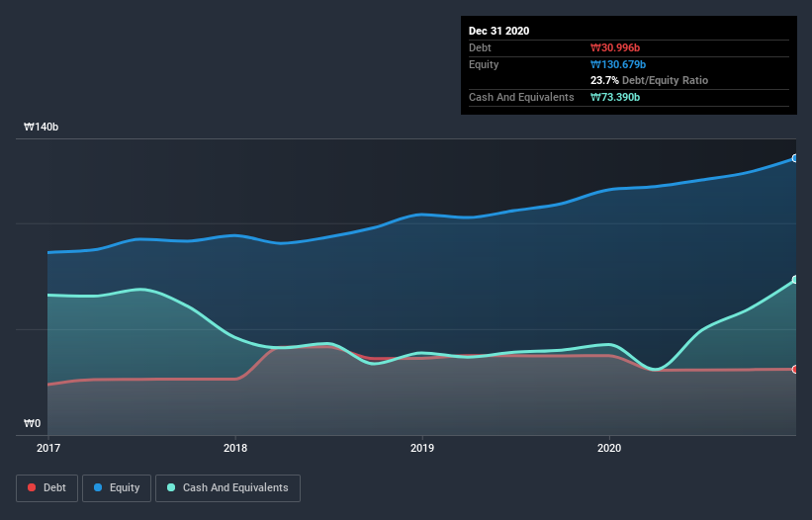
Task: Click the 23.7% Debt/Equity Ratio text
Action: click(650, 80)
